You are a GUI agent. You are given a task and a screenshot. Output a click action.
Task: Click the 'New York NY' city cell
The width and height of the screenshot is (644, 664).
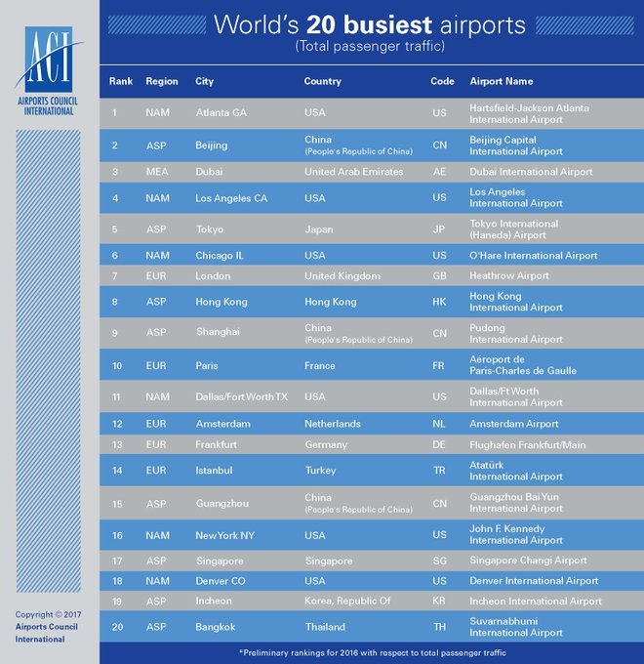click(224, 536)
